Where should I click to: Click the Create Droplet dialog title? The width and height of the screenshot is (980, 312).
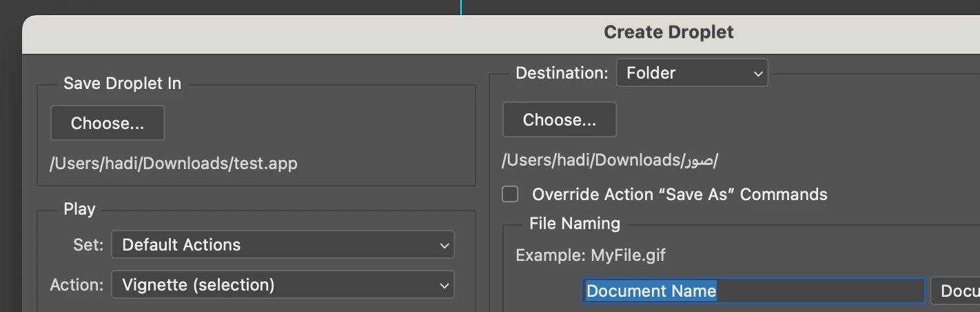tap(668, 32)
